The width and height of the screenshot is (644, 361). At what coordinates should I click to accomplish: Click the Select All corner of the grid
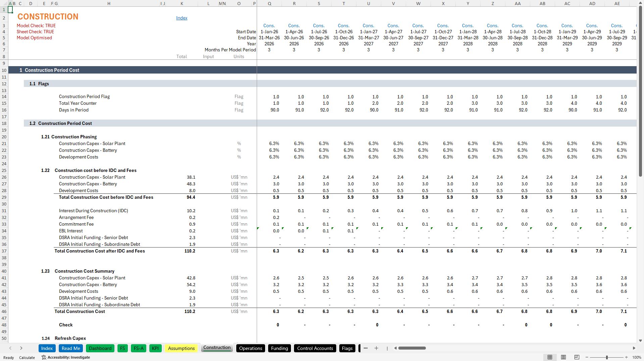coord(4,3)
